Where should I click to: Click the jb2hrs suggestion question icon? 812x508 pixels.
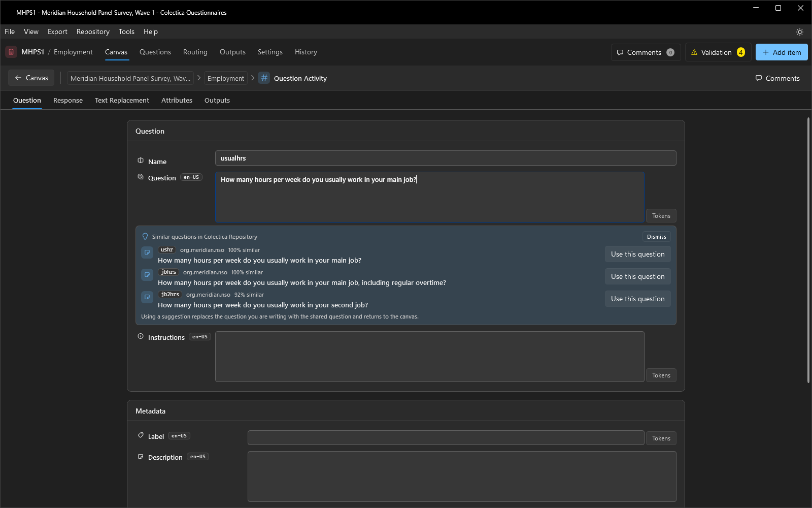pyautogui.click(x=147, y=297)
